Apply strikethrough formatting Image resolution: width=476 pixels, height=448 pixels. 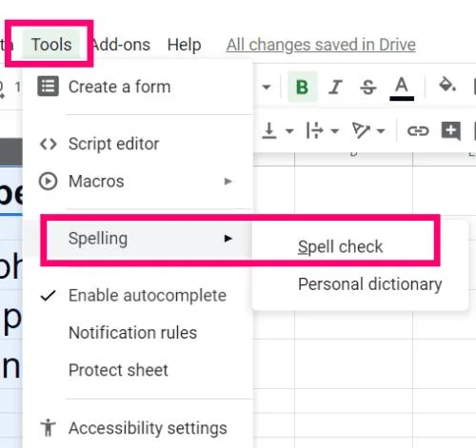point(368,87)
